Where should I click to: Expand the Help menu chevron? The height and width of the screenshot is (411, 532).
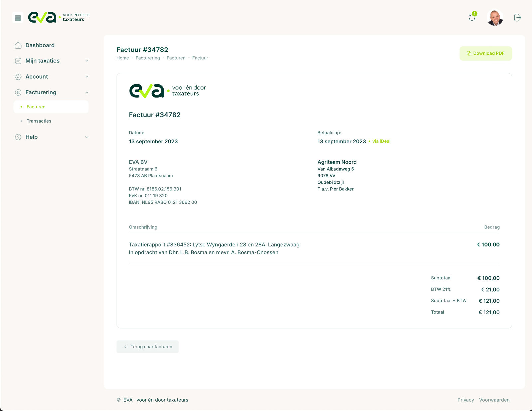tap(87, 137)
